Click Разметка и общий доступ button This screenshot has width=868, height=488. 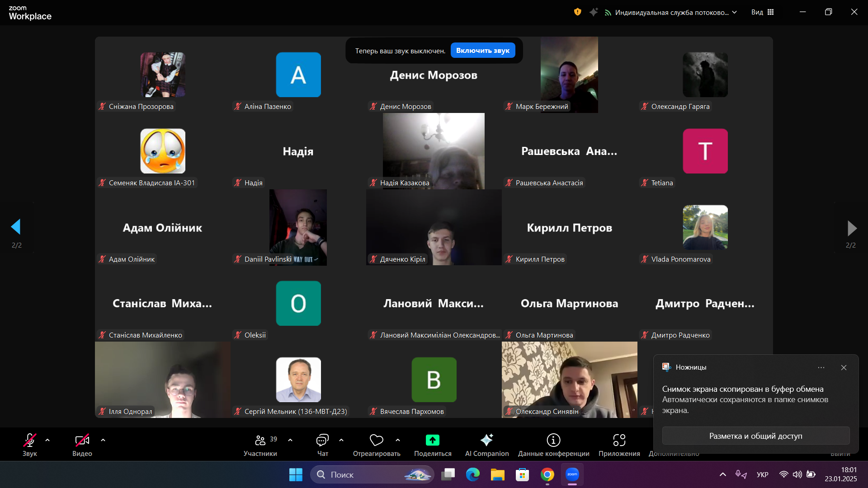coord(756,436)
